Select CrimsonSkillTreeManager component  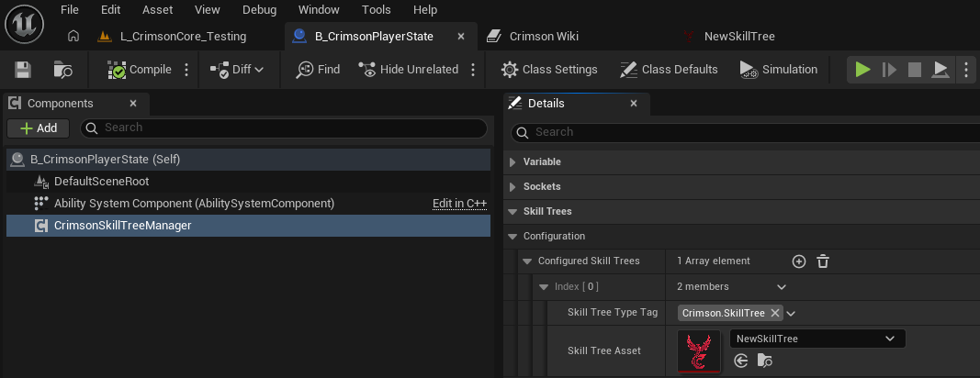(x=248, y=226)
